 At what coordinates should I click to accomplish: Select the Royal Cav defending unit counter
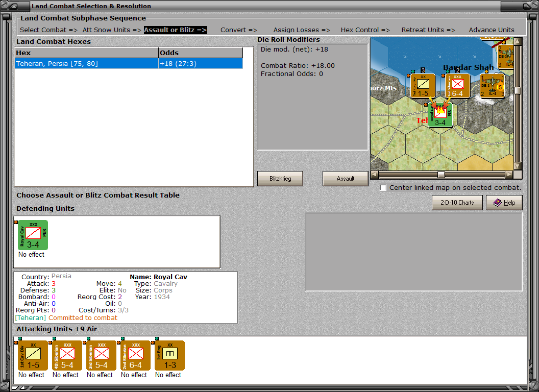coord(33,235)
